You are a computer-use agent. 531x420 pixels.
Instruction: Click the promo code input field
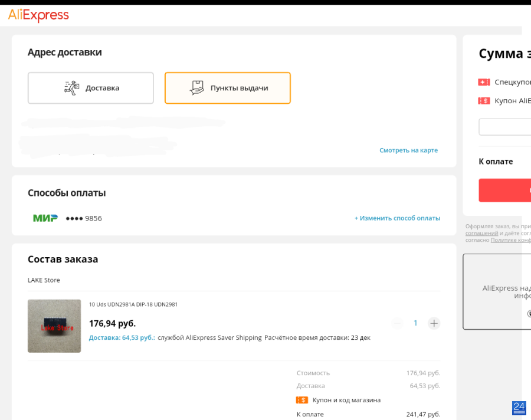(x=504, y=127)
